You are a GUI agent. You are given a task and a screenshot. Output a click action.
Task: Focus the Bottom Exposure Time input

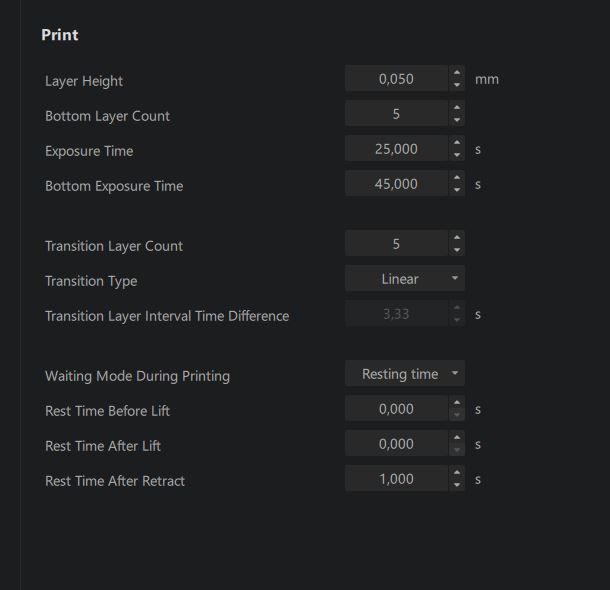click(396, 184)
